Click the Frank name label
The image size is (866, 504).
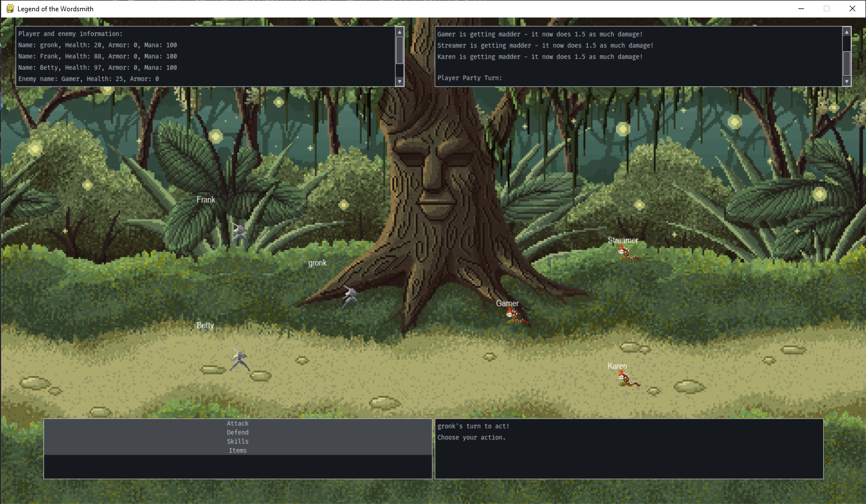click(x=206, y=200)
